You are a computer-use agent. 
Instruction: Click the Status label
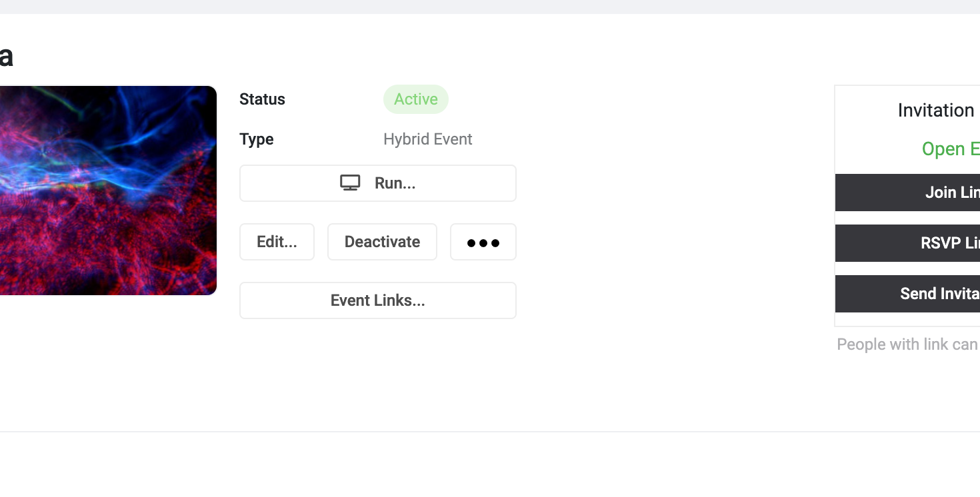coord(262,99)
